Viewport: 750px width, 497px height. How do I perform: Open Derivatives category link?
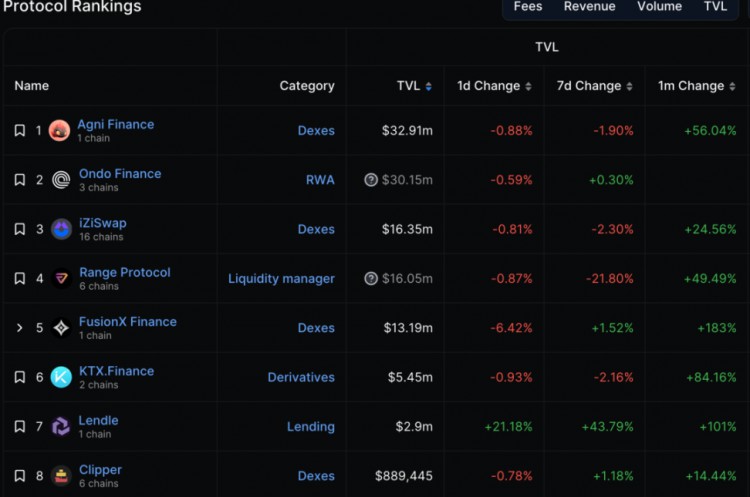(301, 377)
